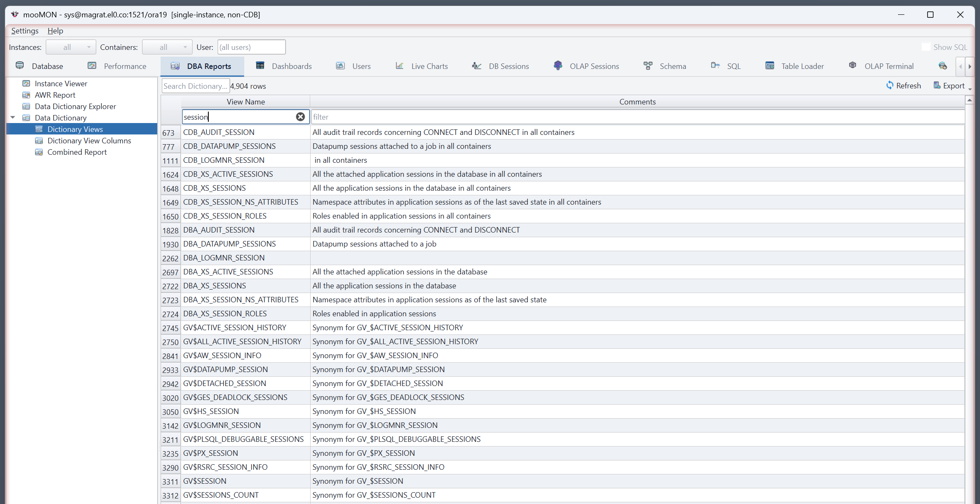
Task: Click the Dictionary Views item icon
Action: (x=39, y=129)
